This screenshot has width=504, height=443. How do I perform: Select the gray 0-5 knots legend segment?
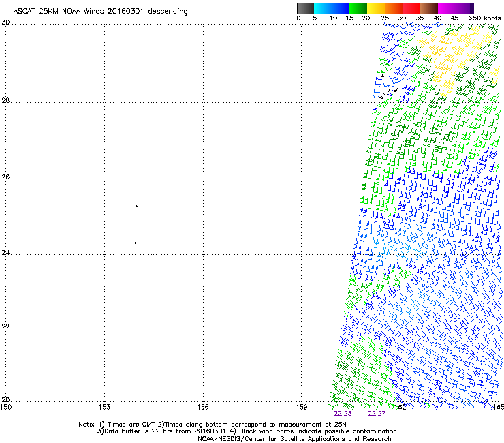pyautogui.click(x=305, y=8)
